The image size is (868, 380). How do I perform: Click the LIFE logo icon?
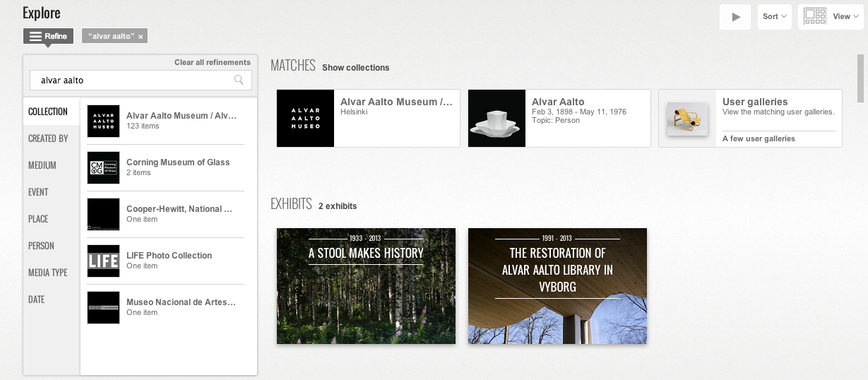click(x=103, y=261)
